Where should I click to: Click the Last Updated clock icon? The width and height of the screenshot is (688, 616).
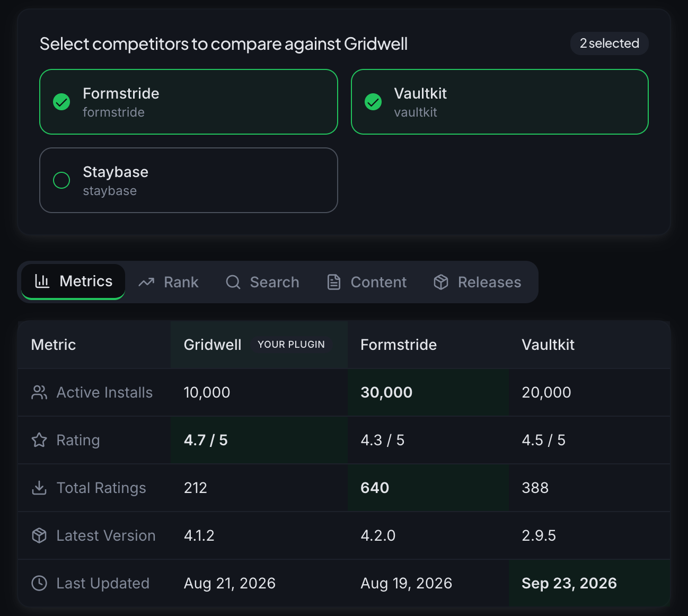39,583
